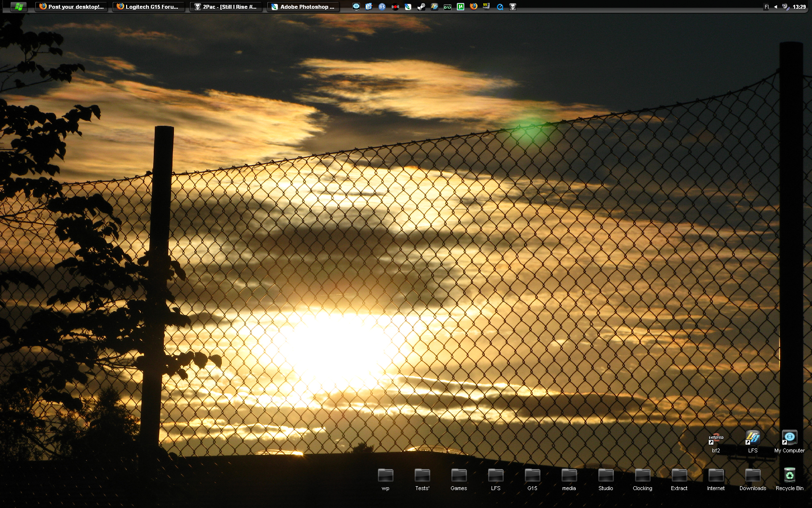Launch the round blue BS quick launch icon
812x508 pixels.
click(x=382, y=7)
